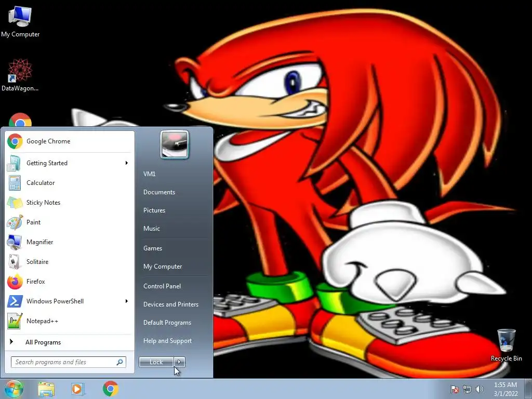Open shutdown options arrow next to Lock
The image size is (532, 399).
[179, 362]
